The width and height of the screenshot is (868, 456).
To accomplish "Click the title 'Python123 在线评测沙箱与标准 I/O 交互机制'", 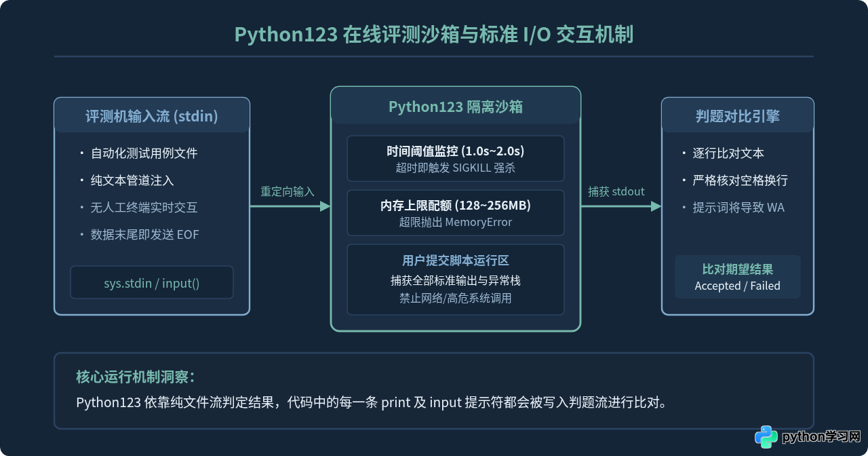I will (434, 35).
